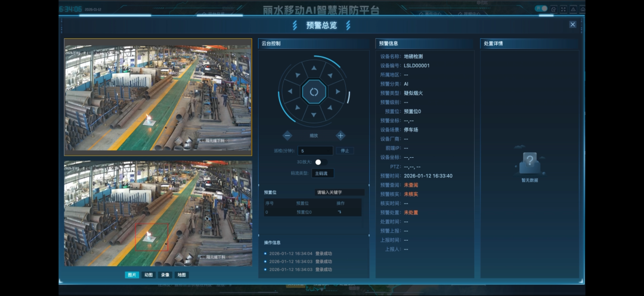Click the 巡检 minutes input field

point(315,151)
